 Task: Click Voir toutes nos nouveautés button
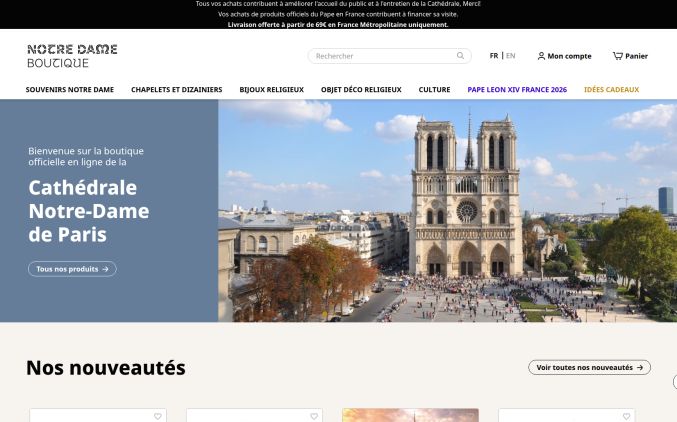[589, 367]
